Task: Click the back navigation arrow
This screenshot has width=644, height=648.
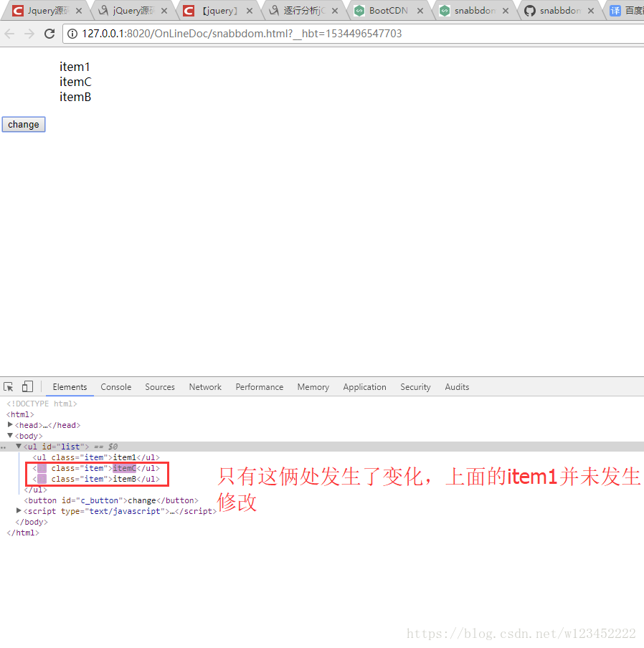Action: point(10,32)
